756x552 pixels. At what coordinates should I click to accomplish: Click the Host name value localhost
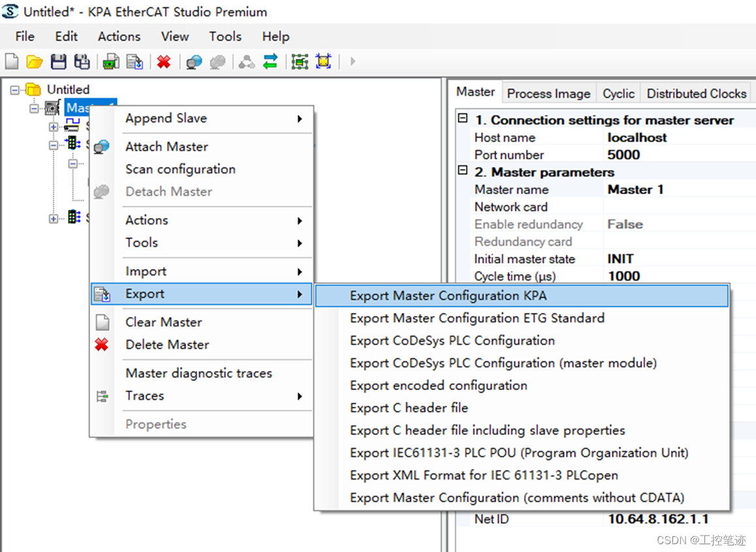[x=637, y=138]
